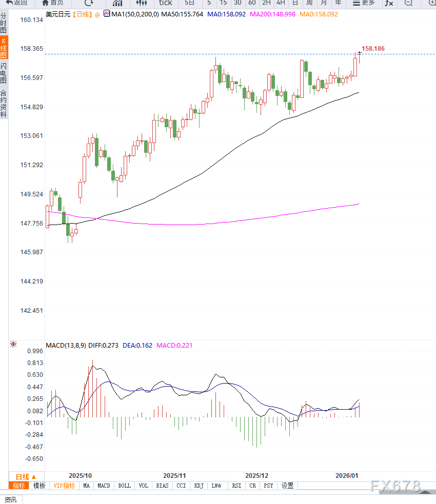Click the orange circle-plus icon beside 日线
Viewport: 436px width, 504px height.
point(97,15)
